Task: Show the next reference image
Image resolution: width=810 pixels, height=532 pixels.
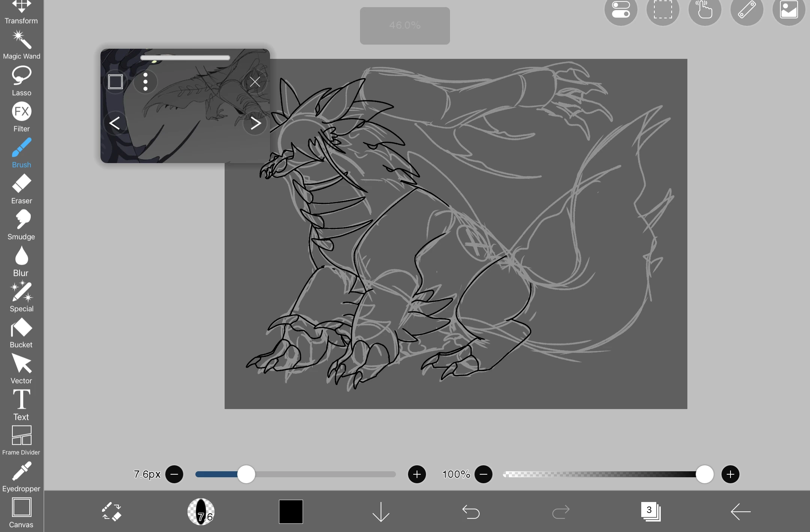Action: [x=255, y=123]
